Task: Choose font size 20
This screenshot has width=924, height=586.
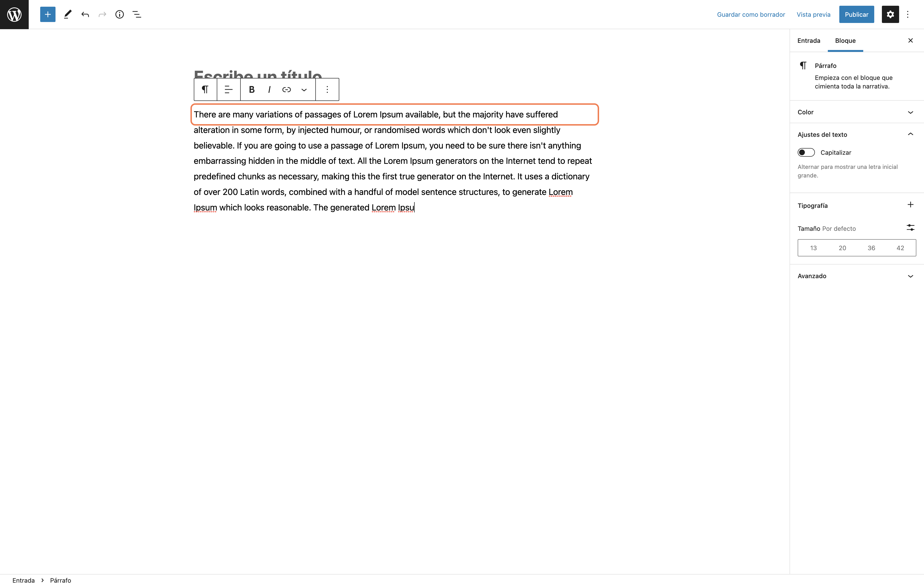Action: [842, 248]
